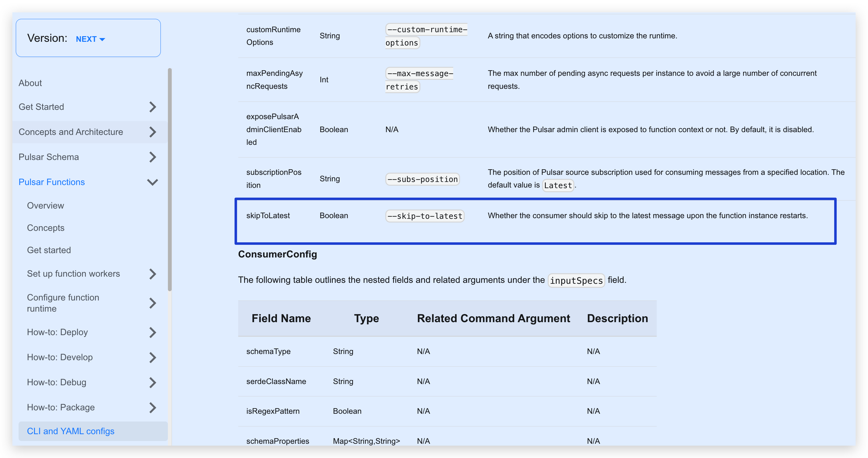Expand the How-to: Deploy chevron

tap(153, 332)
